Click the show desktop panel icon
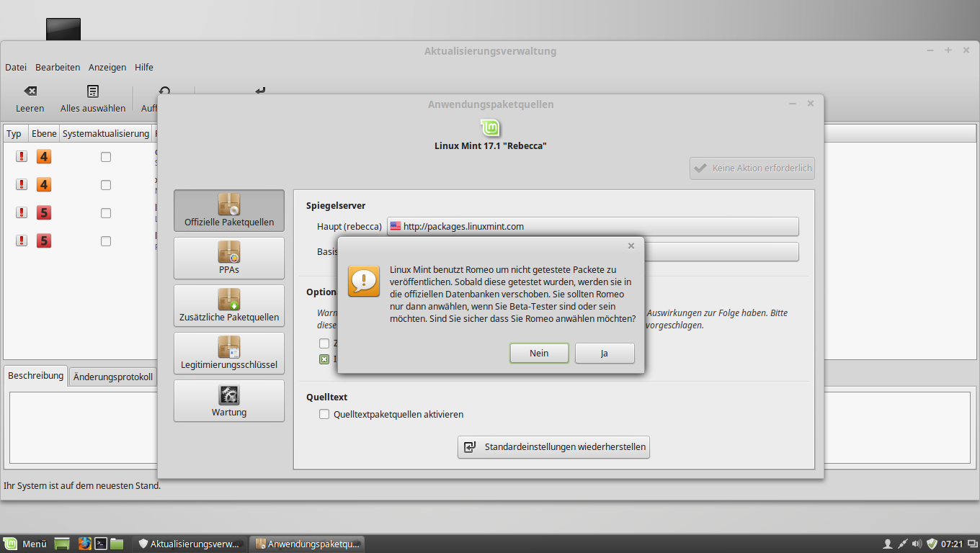 pos(62,544)
